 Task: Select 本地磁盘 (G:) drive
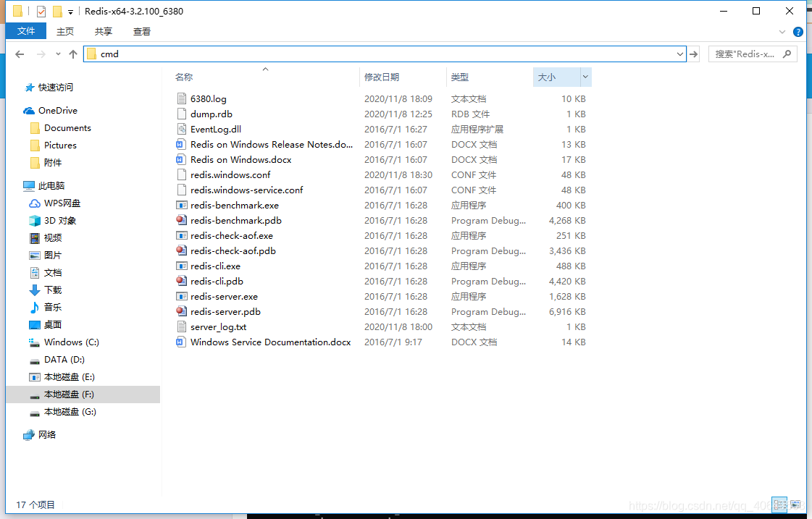point(70,412)
